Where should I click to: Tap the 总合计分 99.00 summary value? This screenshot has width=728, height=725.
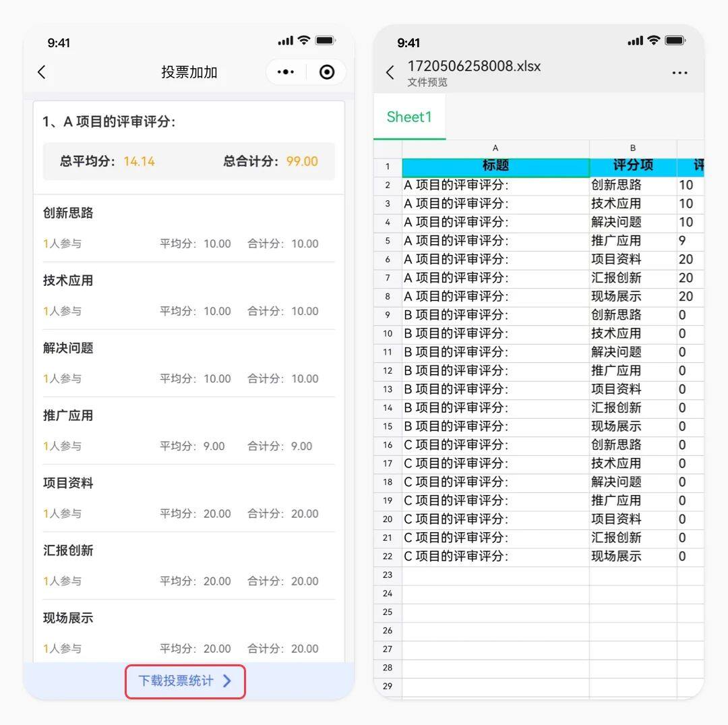(301, 161)
